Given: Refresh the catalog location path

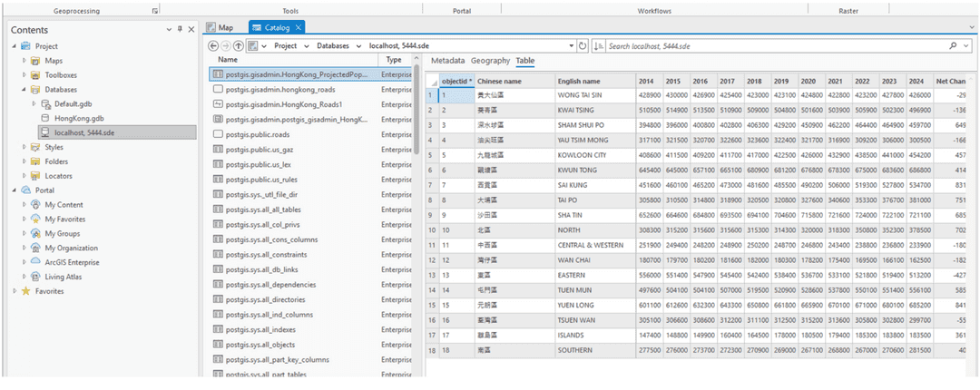Looking at the screenshot, I should pyautogui.click(x=583, y=45).
